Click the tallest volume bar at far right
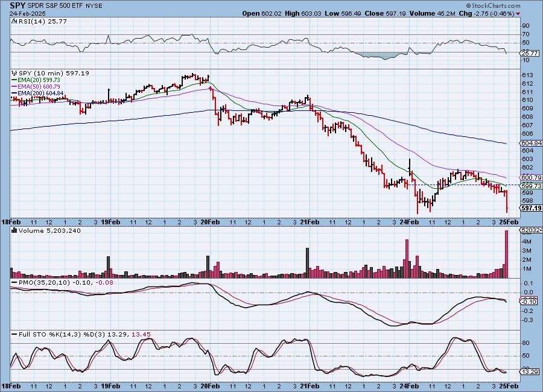Screen dimensions: 543x392 click(507, 254)
